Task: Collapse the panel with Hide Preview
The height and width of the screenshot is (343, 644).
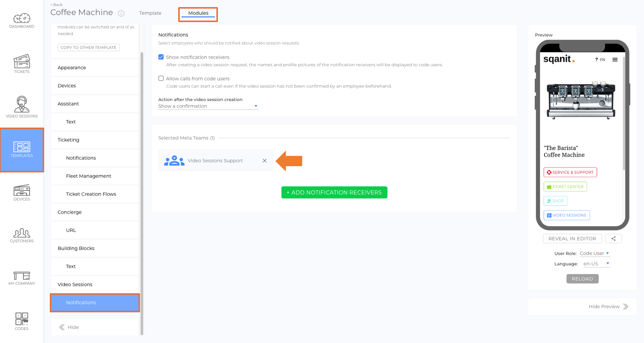Action: (x=608, y=307)
